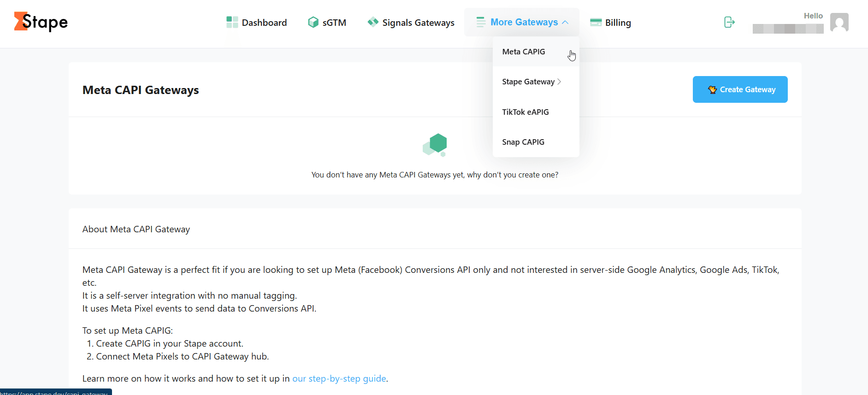Click 'self-server integration with no manual tagging' line

click(189, 295)
